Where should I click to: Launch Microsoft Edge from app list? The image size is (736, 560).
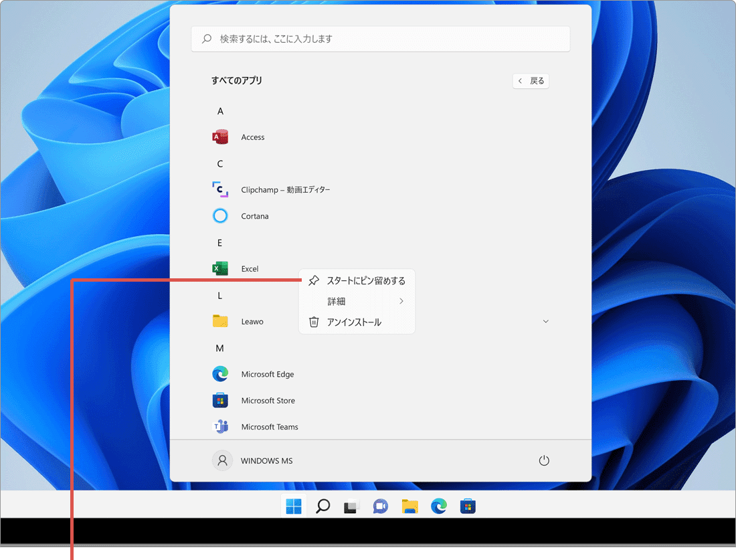(x=220, y=374)
